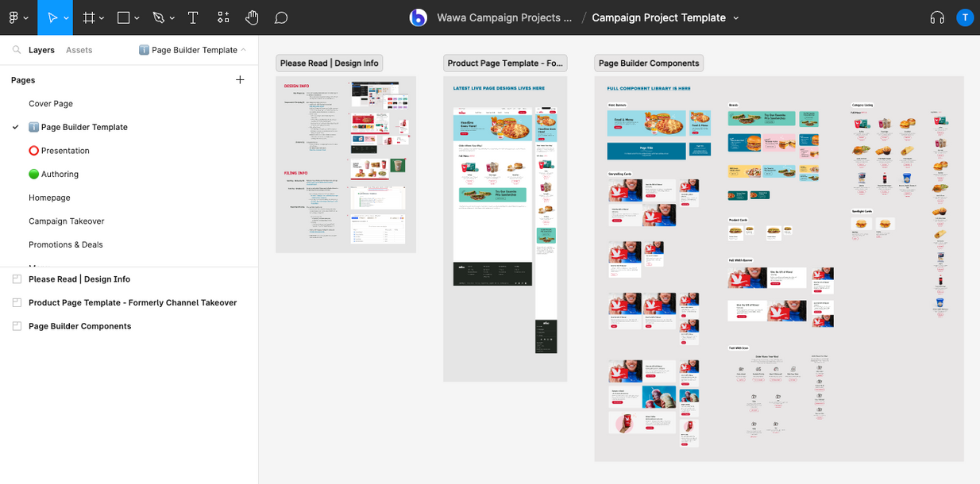Click the search icon in Layers panel
Image resolution: width=980 pixels, height=484 pixels.
pos(17,50)
